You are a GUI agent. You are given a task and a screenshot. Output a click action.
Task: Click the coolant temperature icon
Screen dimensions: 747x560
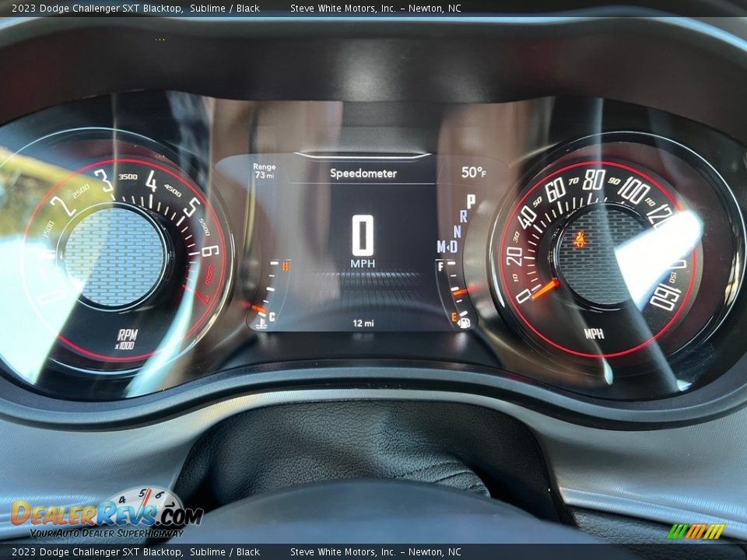pyautogui.click(x=261, y=325)
